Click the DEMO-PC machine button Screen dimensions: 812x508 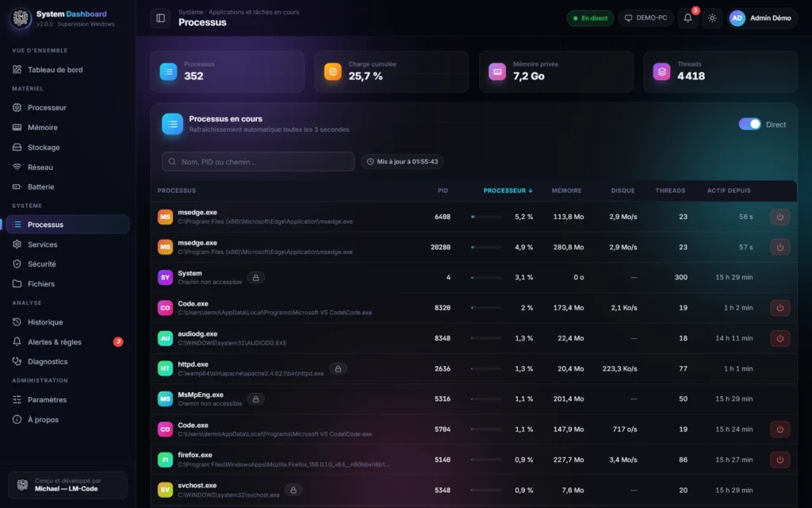tap(645, 18)
